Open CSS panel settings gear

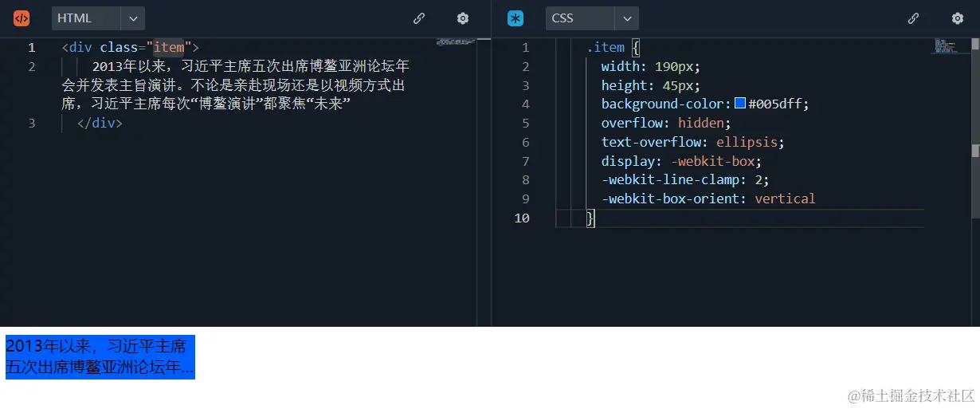click(958, 18)
